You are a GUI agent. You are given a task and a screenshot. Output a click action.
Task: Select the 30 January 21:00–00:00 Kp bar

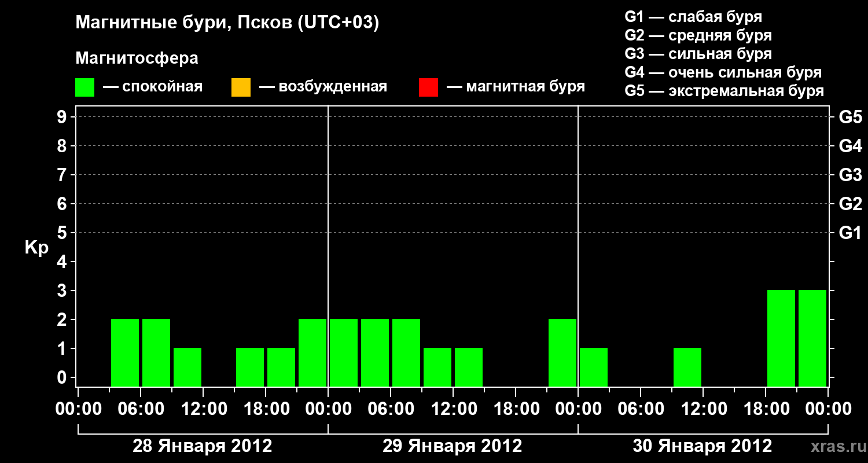pos(812,338)
